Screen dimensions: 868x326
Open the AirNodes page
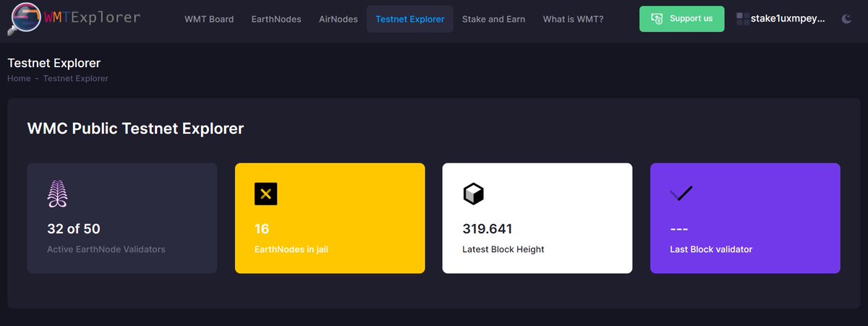[338, 19]
